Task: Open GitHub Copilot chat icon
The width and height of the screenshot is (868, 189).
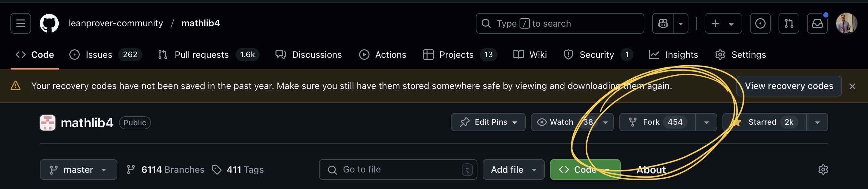Action: [663, 23]
